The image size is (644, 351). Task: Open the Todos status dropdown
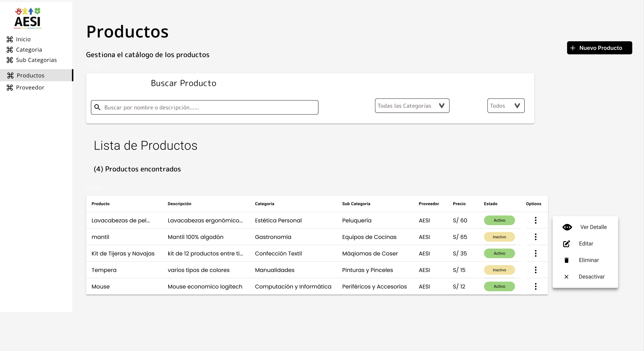(x=506, y=106)
